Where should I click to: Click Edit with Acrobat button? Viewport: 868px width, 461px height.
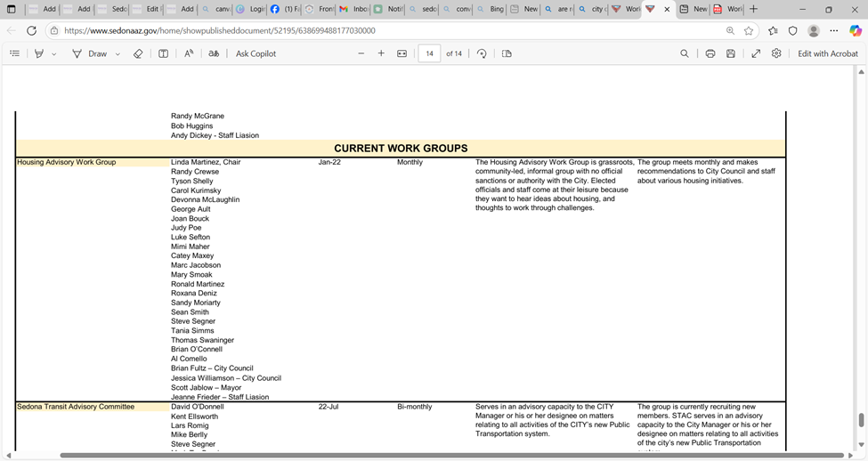(827, 53)
